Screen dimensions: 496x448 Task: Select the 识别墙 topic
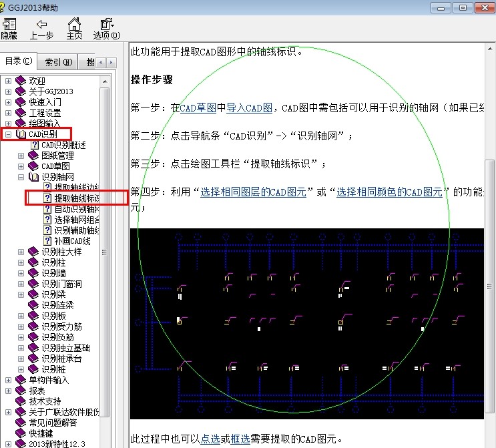[x=54, y=273]
